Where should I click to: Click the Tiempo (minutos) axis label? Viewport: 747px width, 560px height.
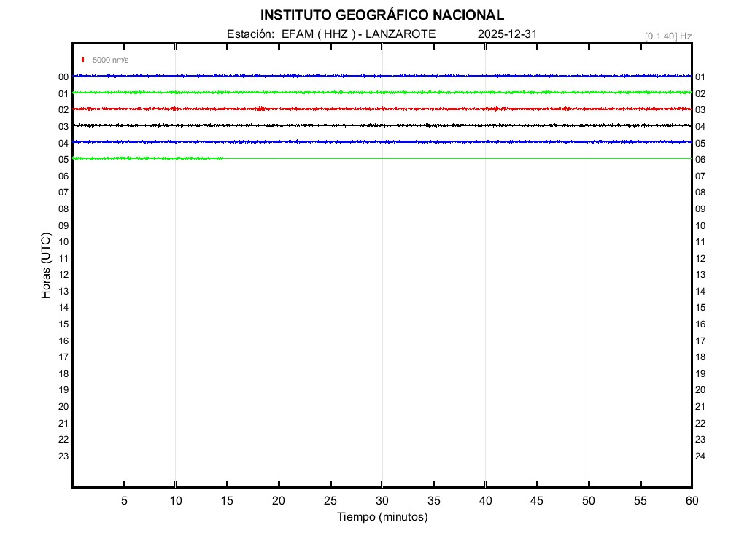point(382,517)
